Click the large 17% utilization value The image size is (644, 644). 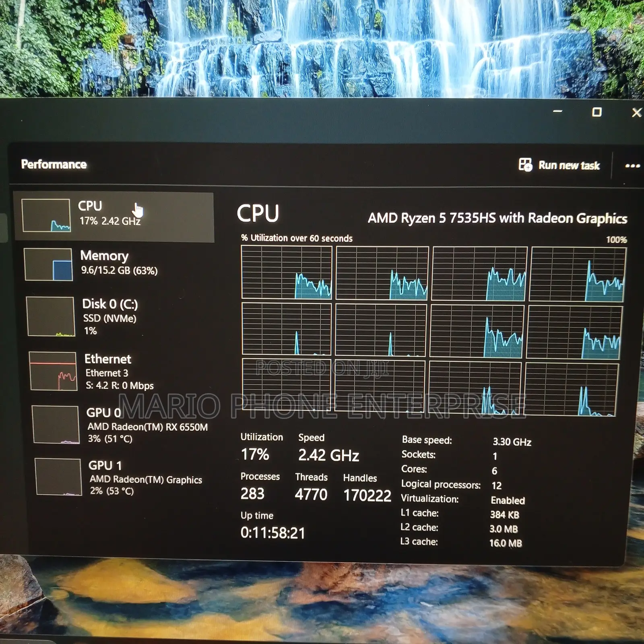255,454
